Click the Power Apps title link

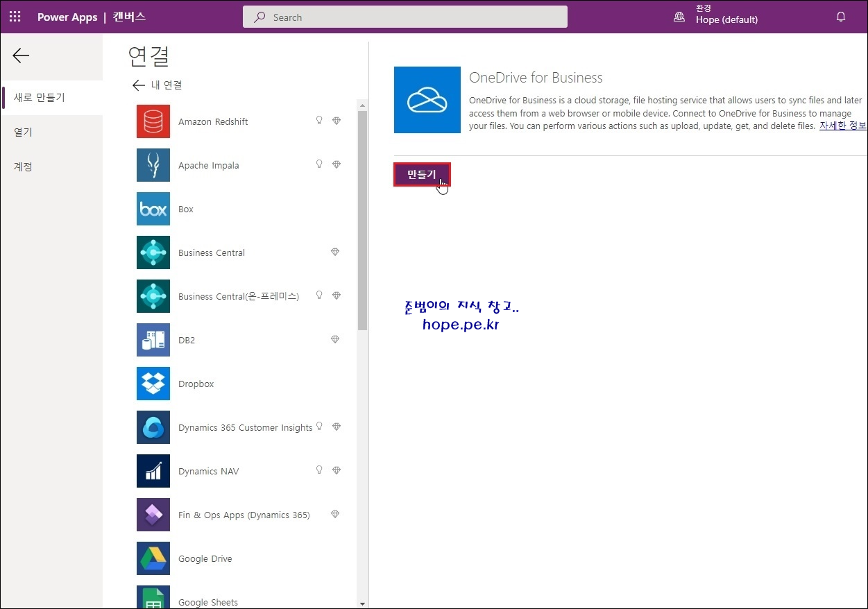tap(67, 17)
